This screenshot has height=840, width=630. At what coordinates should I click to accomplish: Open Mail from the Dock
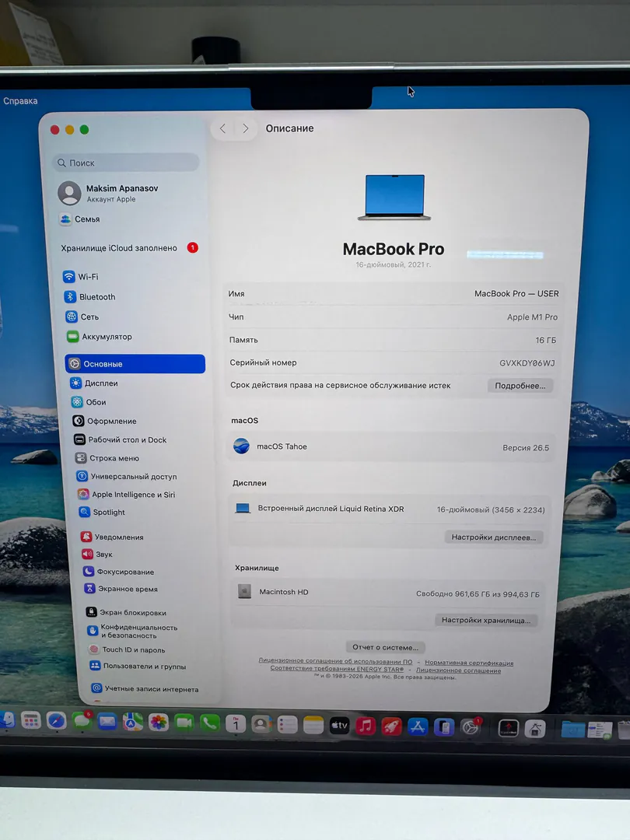coord(107,722)
